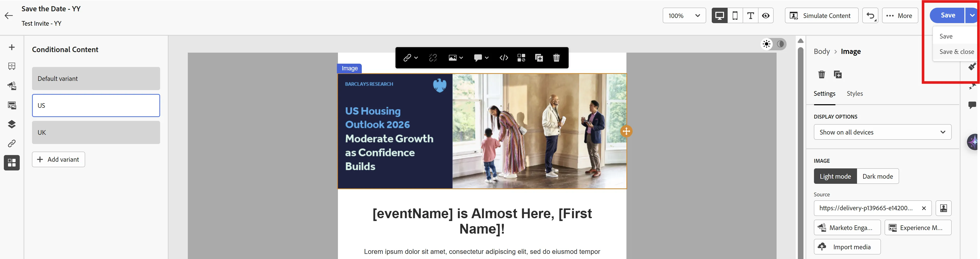Clear the Source URL with the X
Screen dimensions: 980x259
[x=924, y=208]
